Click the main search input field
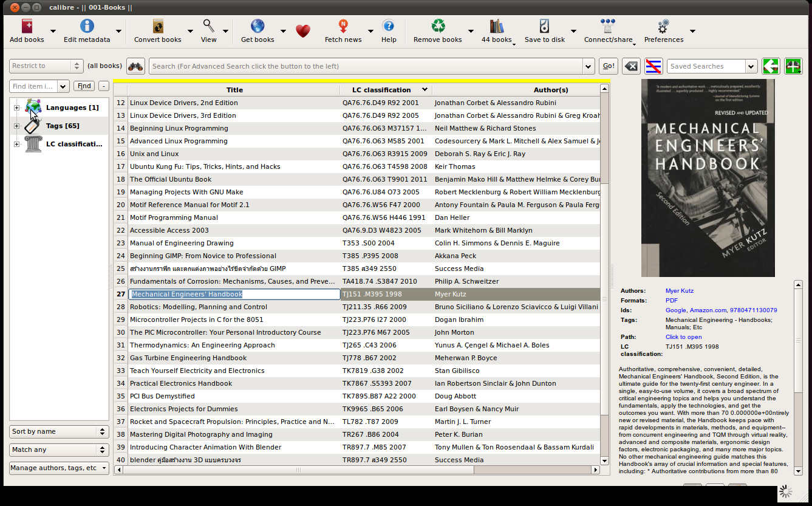The width and height of the screenshot is (812, 506). 366,66
